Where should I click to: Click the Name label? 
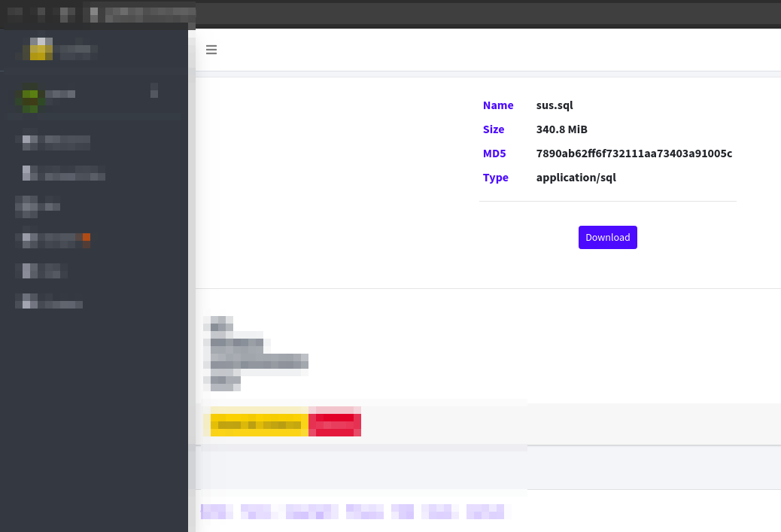click(498, 105)
